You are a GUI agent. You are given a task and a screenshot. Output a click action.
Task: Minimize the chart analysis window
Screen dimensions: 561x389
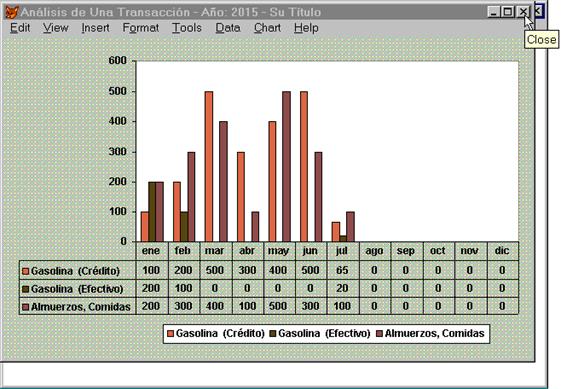(x=494, y=12)
